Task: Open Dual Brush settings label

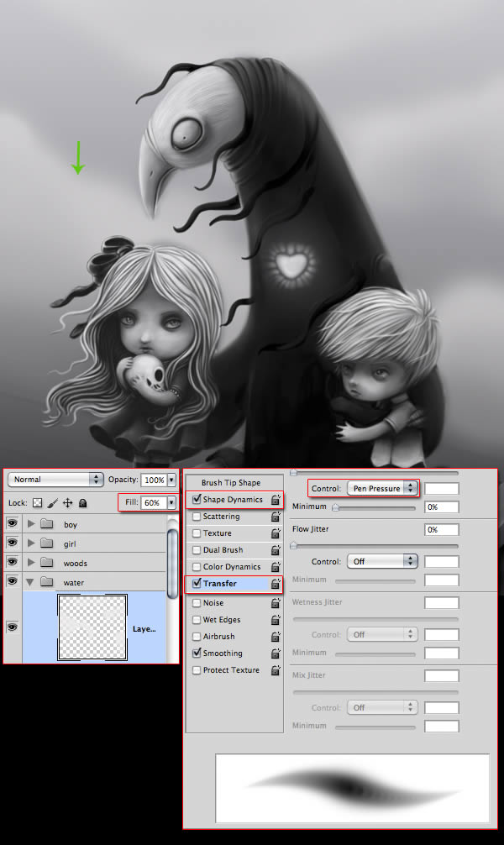Action: (223, 549)
